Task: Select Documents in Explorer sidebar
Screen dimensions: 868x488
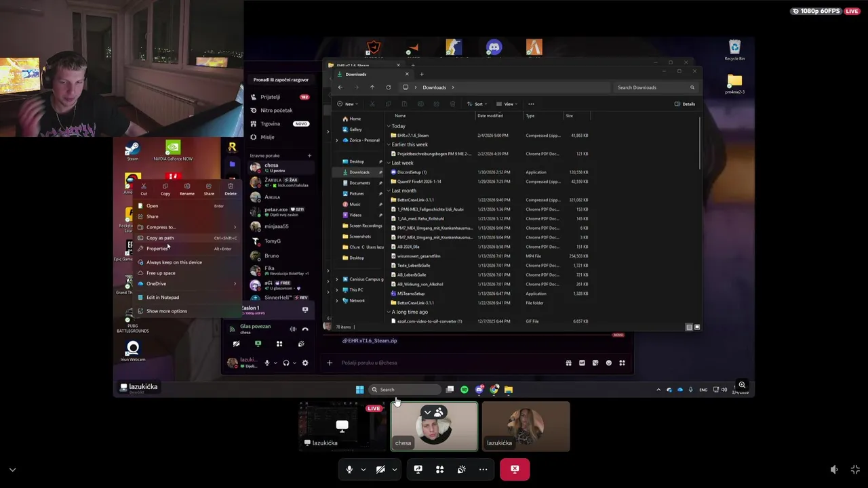Action: [x=359, y=183]
